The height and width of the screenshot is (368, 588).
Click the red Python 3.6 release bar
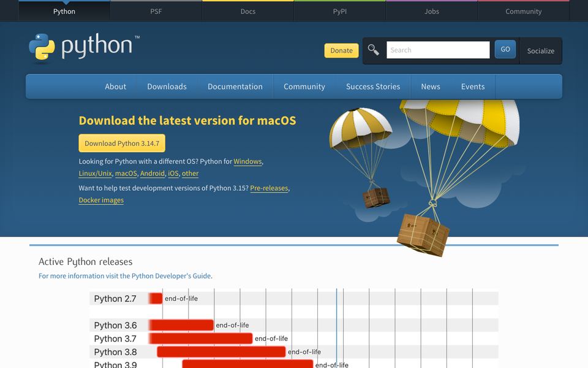(181, 325)
